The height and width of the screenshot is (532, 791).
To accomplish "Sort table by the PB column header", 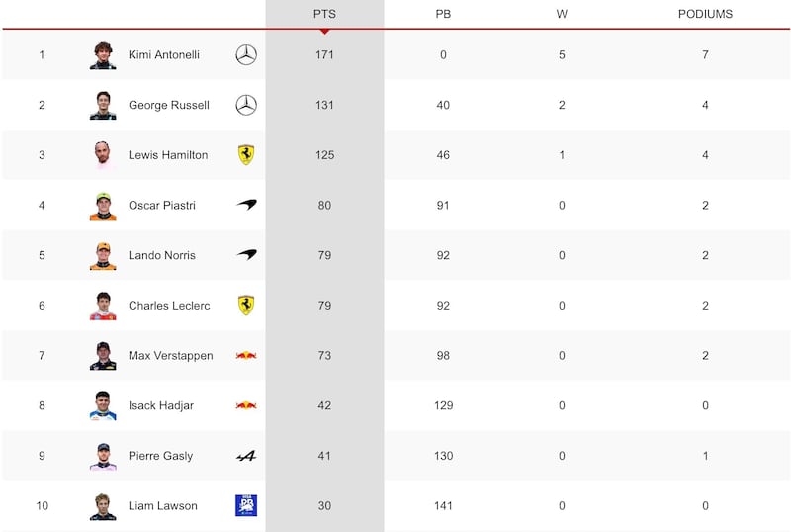I will [x=443, y=14].
